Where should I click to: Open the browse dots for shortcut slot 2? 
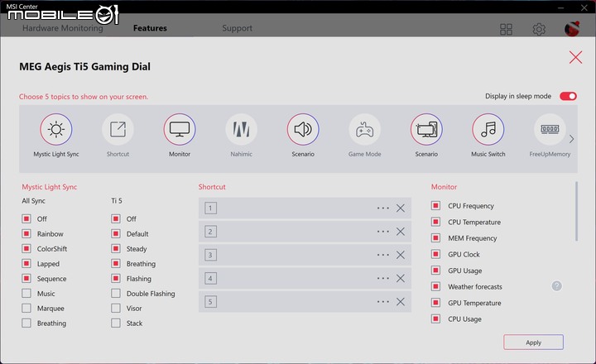383,232
